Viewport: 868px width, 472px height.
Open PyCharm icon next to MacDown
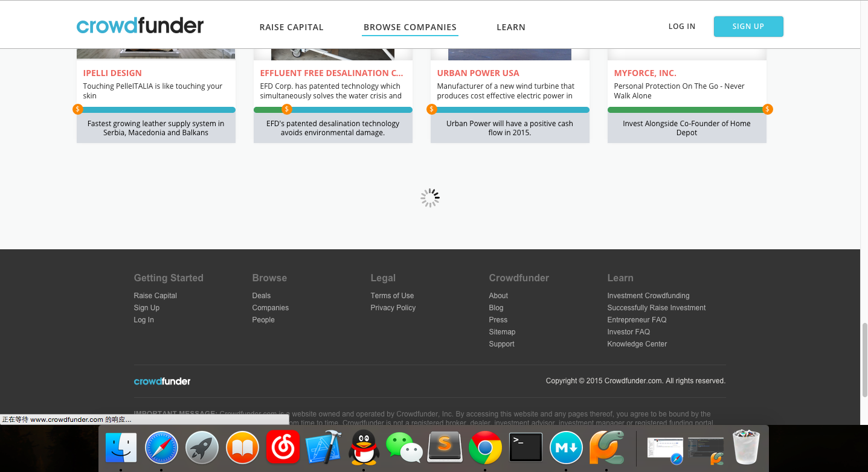606,448
